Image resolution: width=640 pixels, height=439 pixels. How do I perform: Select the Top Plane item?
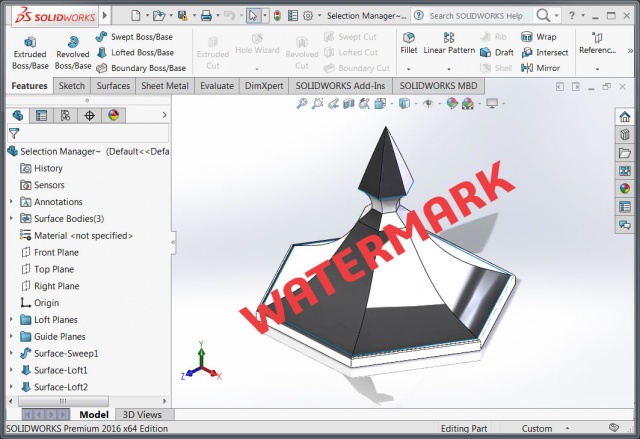[47, 269]
